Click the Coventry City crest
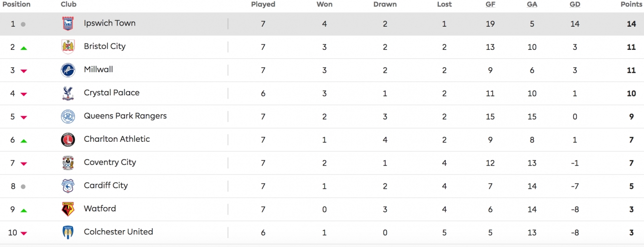The width and height of the screenshot is (644, 247). tap(68, 163)
